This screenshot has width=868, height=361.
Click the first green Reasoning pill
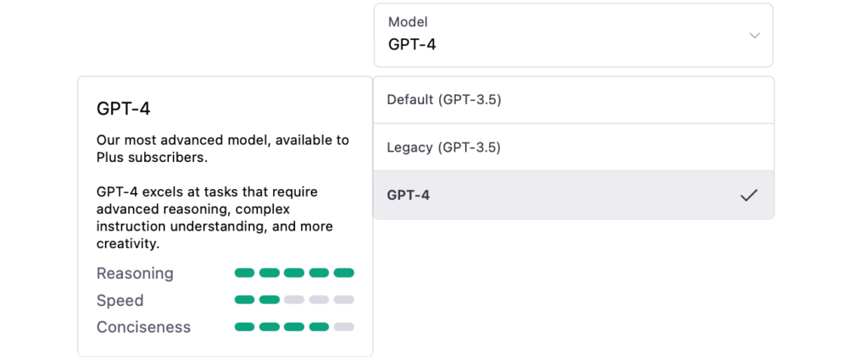pos(244,273)
